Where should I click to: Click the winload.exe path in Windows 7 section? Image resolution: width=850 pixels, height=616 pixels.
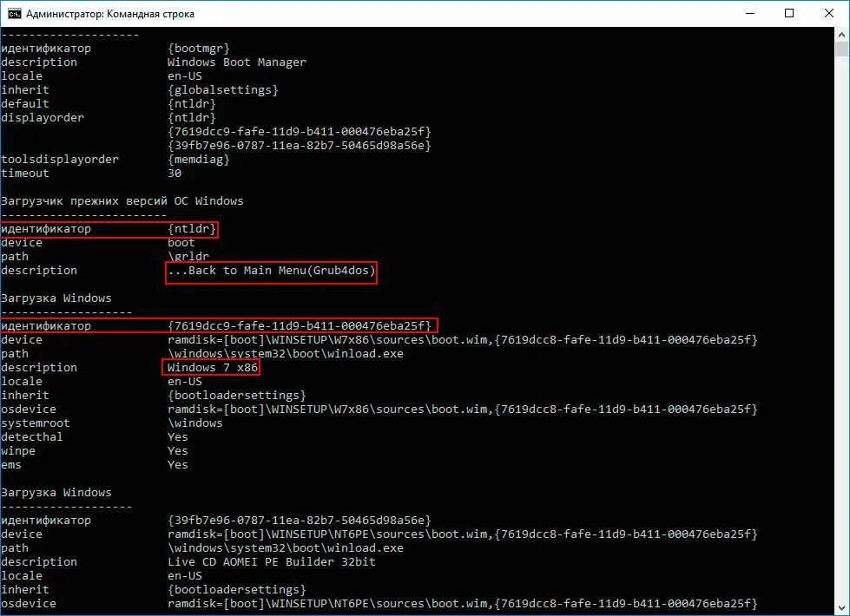click(286, 354)
